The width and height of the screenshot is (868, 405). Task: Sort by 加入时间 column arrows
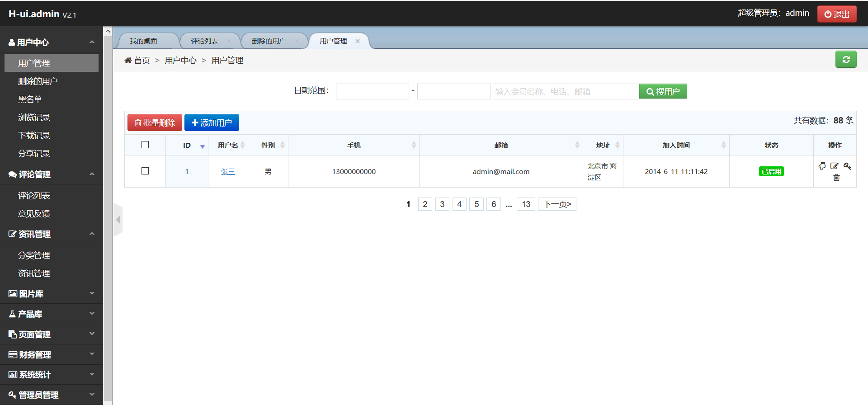point(724,145)
